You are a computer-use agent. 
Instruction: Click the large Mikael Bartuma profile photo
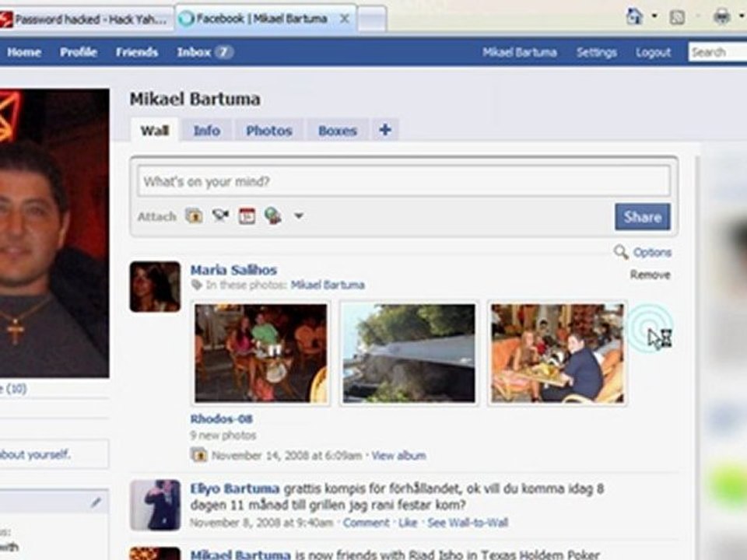54,233
